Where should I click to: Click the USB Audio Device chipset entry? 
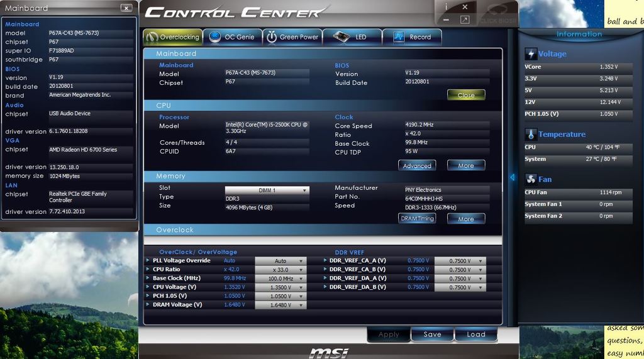click(69, 113)
